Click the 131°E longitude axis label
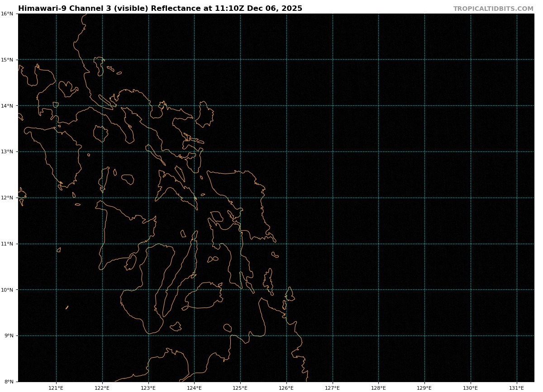This screenshot has height=392, width=543. [517, 388]
